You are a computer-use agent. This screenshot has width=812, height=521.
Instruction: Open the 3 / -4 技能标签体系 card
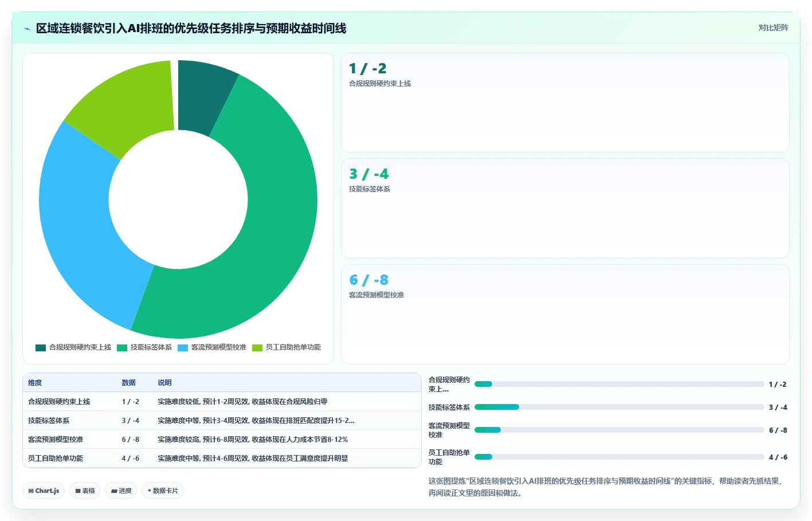point(565,209)
